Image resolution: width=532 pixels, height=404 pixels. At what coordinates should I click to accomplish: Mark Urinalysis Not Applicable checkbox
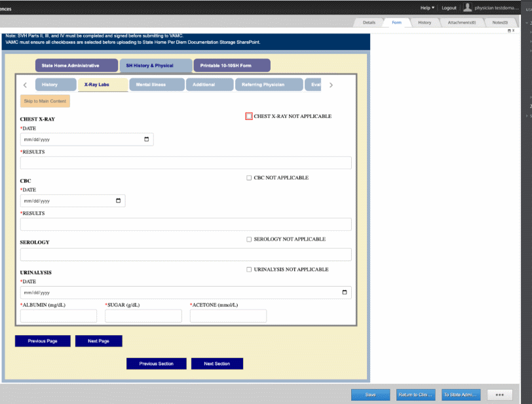point(249,270)
